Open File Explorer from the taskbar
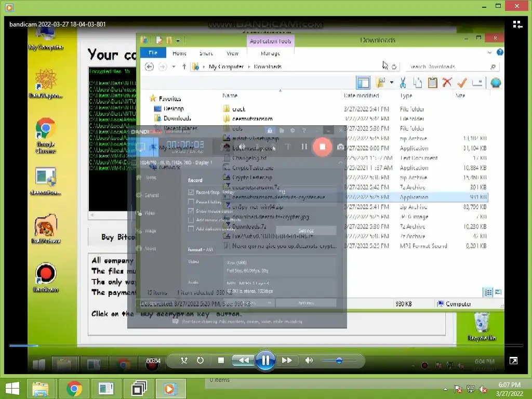The width and height of the screenshot is (532, 399). [x=41, y=389]
